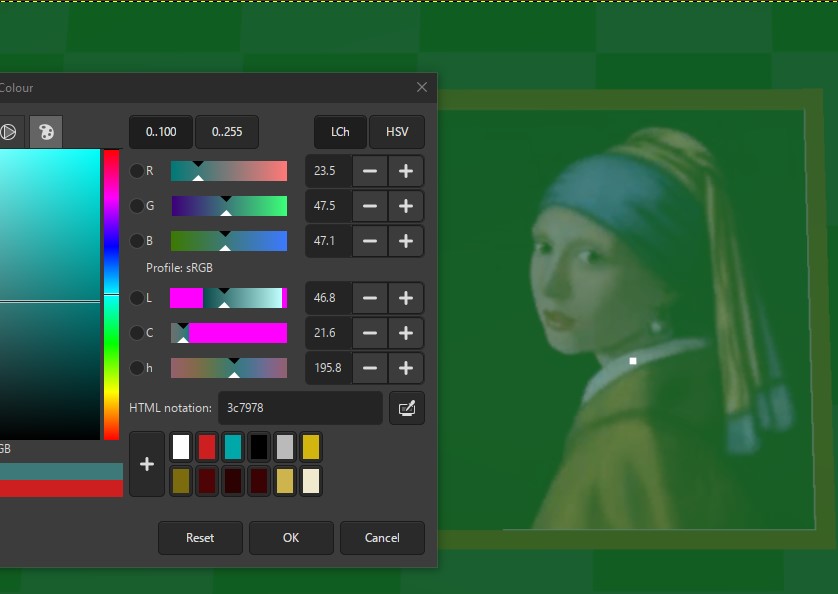The height and width of the screenshot is (594, 838).
Task: Increase the L value with plus
Action: 406,298
